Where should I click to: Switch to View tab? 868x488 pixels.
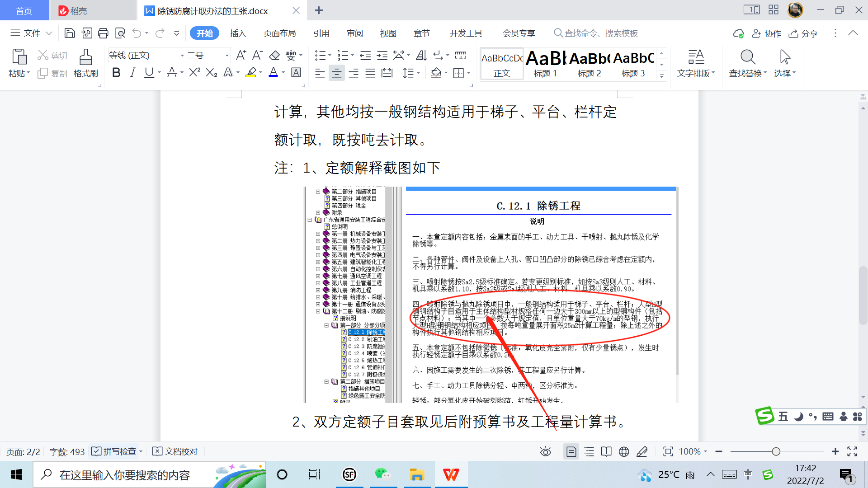[388, 33]
